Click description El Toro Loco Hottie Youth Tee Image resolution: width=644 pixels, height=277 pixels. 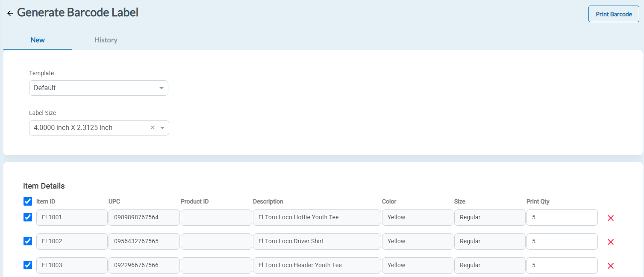click(x=317, y=218)
